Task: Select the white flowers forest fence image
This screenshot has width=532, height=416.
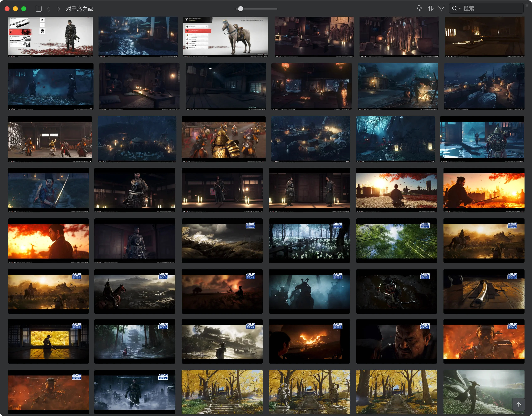Action: point(309,241)
